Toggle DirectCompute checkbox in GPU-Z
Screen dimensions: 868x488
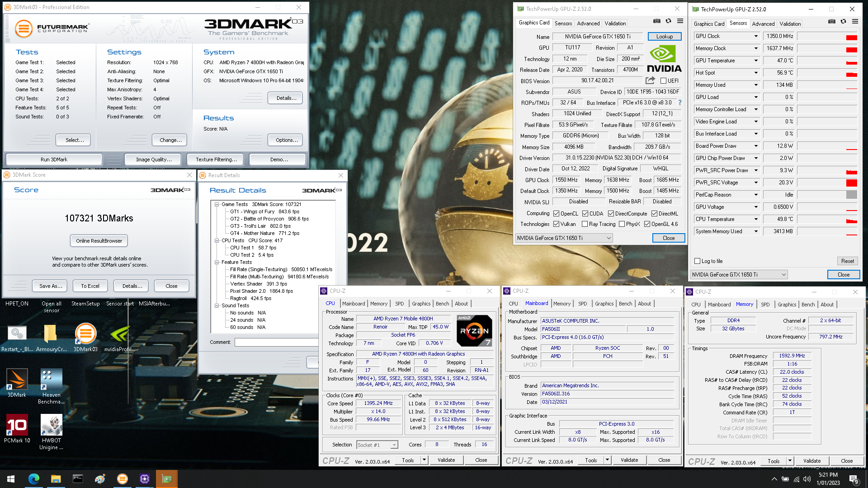click(611, 214)
